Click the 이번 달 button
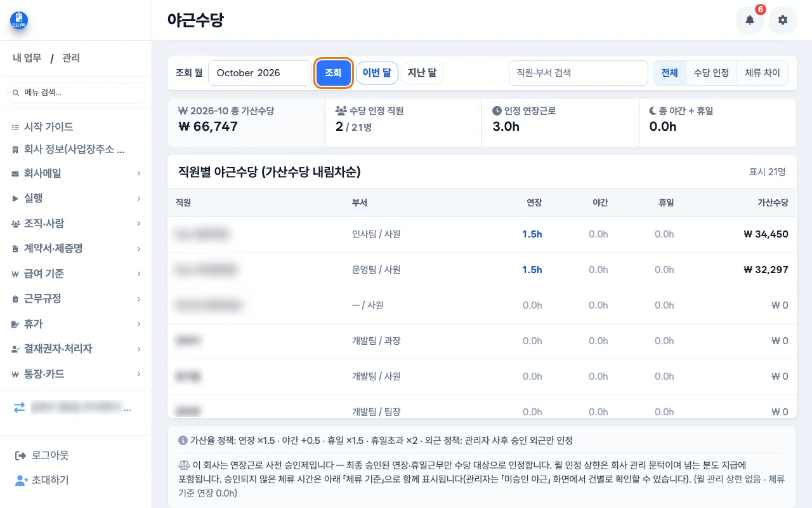 [377, 73]
